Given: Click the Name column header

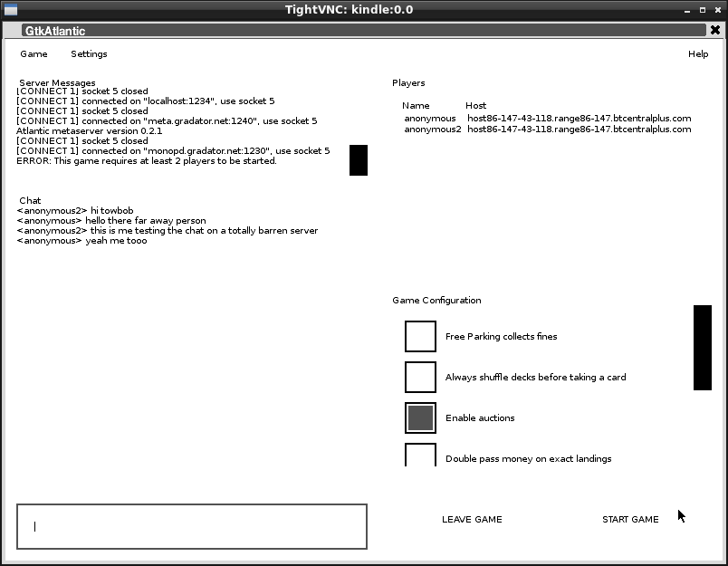Looking at the screenshot, I should click(x=416, y=105).
